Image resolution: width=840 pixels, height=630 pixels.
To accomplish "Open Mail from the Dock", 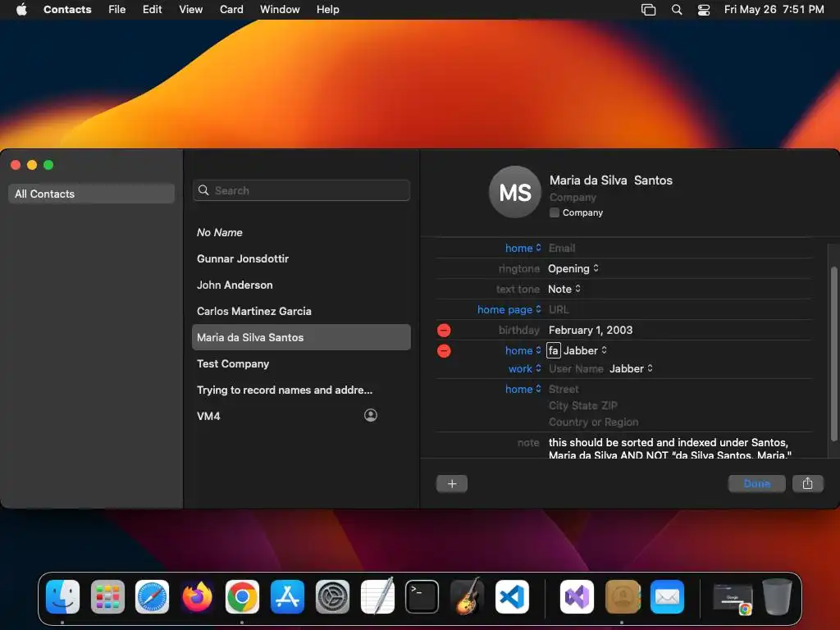I will click(x=667, y=597).
